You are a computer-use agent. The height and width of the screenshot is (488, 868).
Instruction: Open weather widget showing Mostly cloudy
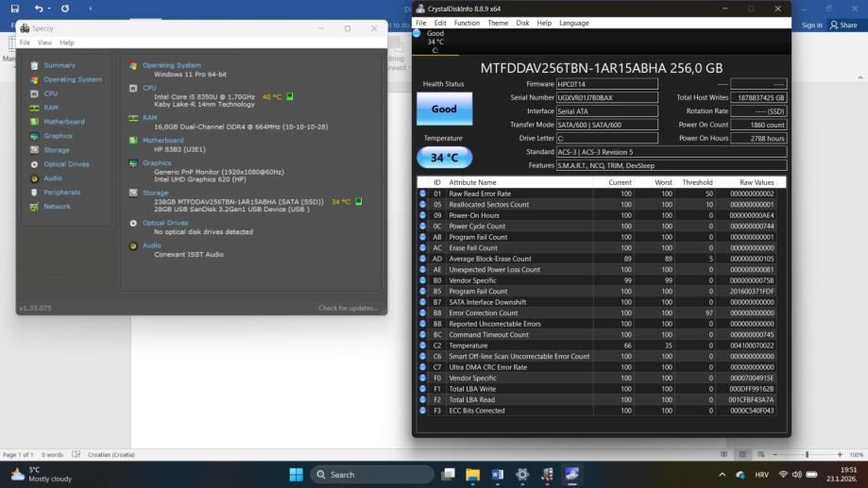(x=43, y=474)
